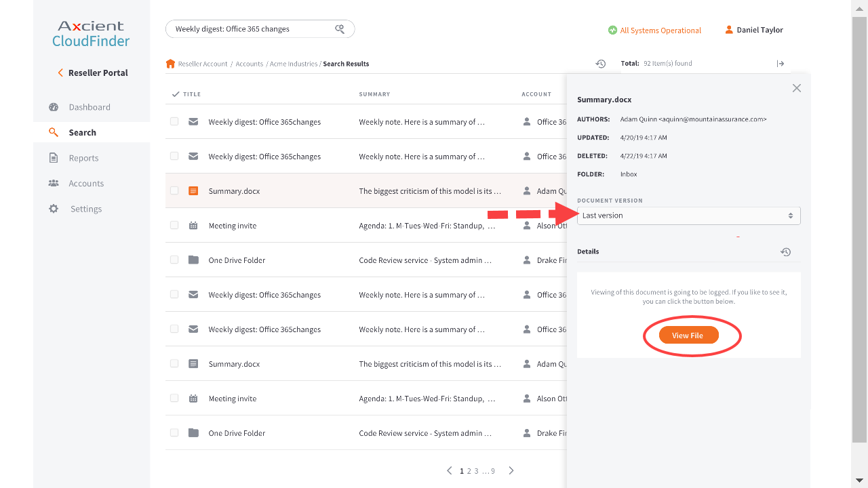Select the checkbox for Meeting invite row
This screenshot has width=868, height=488.
coord(174,225)
